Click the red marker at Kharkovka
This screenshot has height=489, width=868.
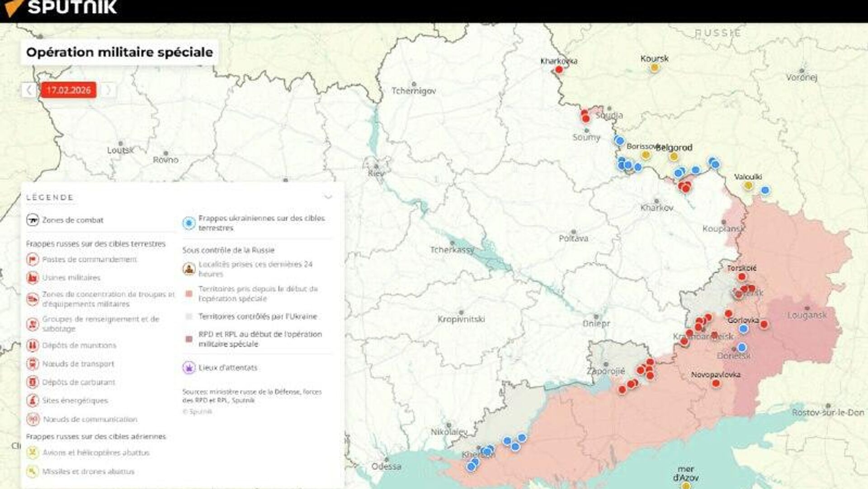pos(559,69)
